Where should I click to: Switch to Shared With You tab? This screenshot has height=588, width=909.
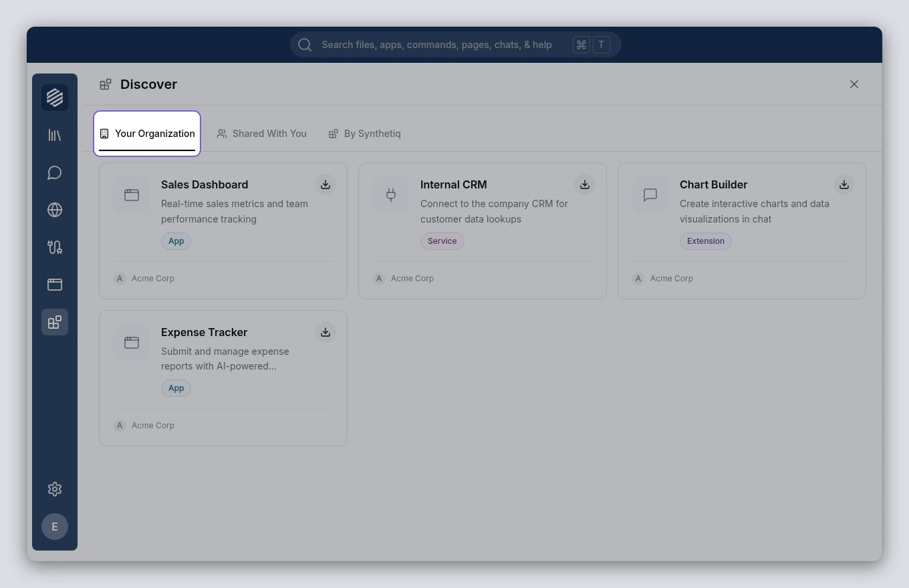[x=261, y=134]
